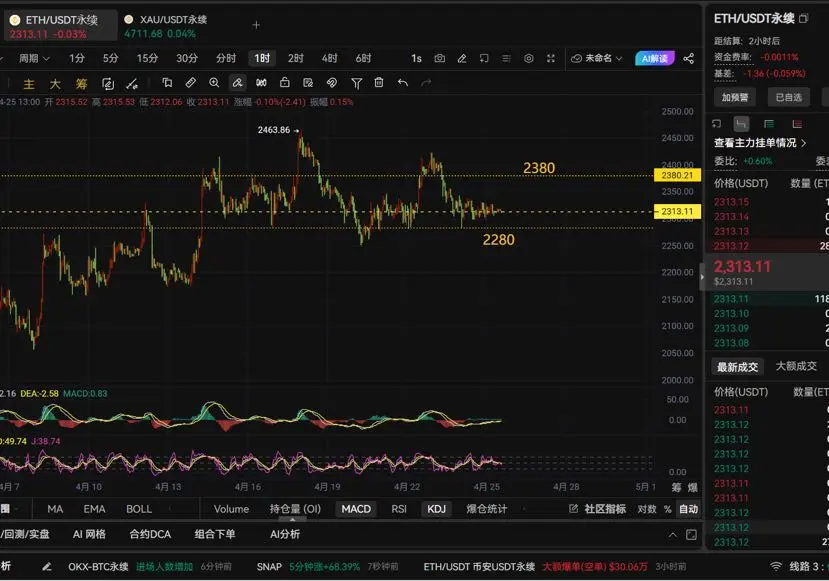Click the yellow 2313.11 current price tag
This screenshot has height=581, width=829.
pyautogui.click(x=677, y=211)
